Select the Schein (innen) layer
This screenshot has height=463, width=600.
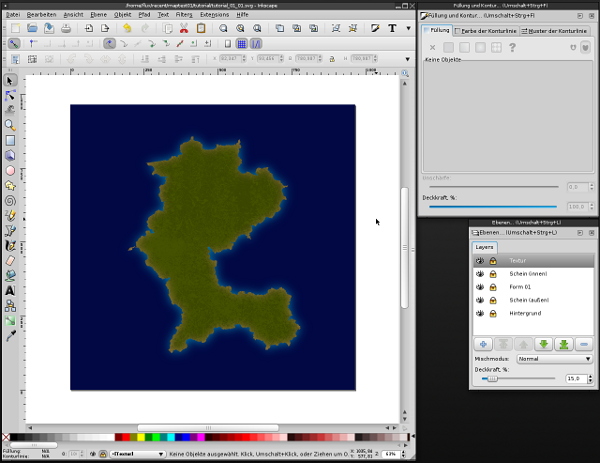tap(530, 273)
